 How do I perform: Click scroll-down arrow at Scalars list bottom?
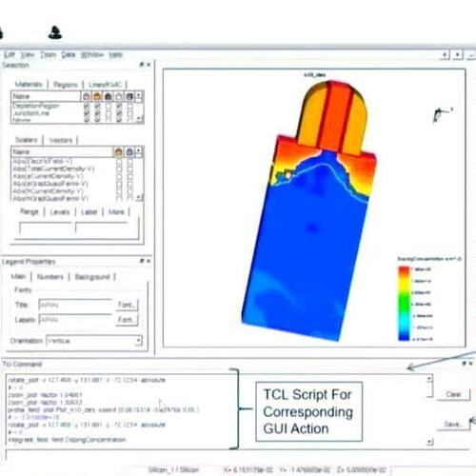coord(139,197)
